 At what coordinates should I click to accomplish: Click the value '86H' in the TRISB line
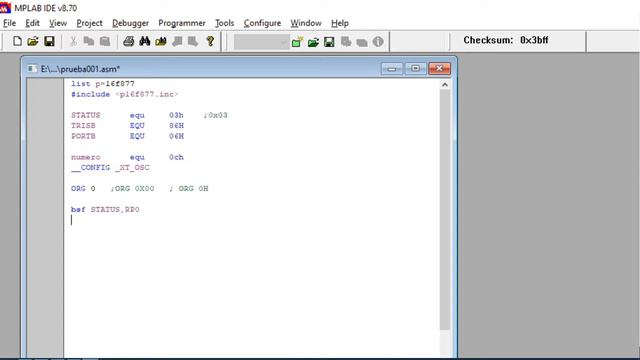tap(176, 126)
